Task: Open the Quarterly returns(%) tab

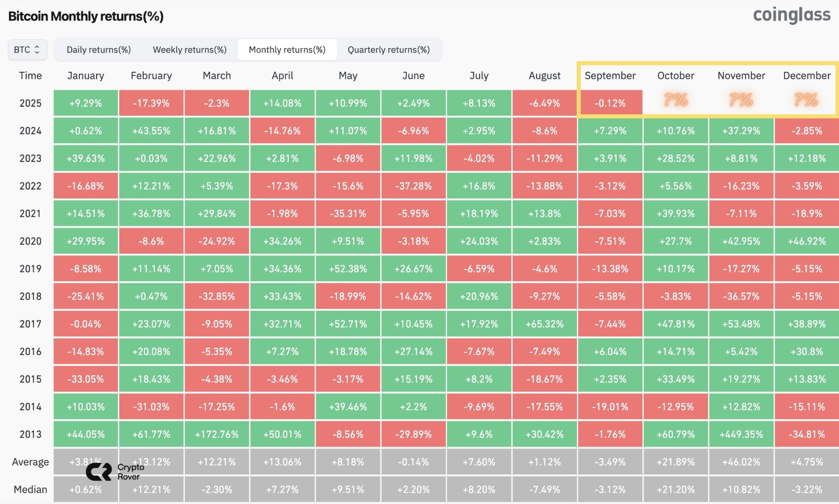Action: point(389,50)
